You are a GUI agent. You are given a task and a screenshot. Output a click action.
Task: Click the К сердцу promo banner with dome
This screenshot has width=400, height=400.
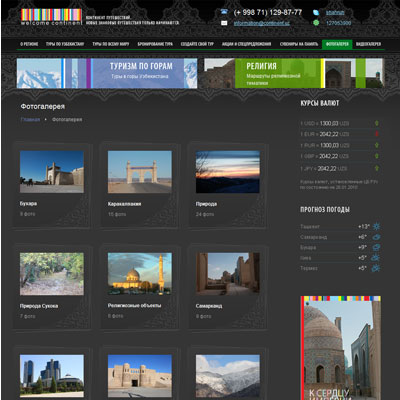(x=341, y=348)
